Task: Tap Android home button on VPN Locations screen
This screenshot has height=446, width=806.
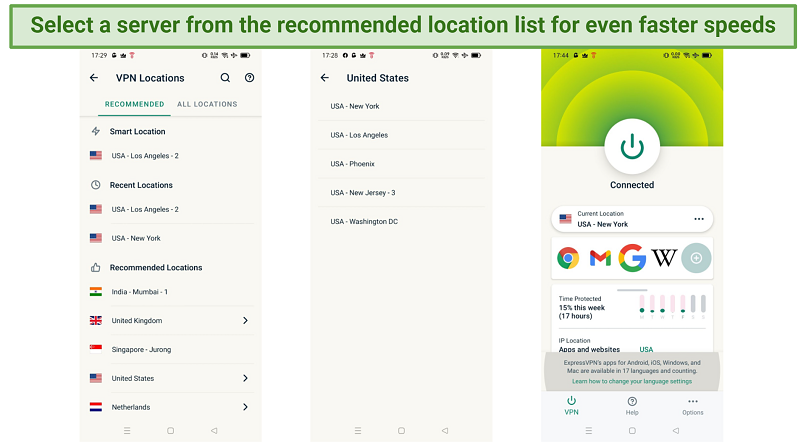Action: click(170, 431)
